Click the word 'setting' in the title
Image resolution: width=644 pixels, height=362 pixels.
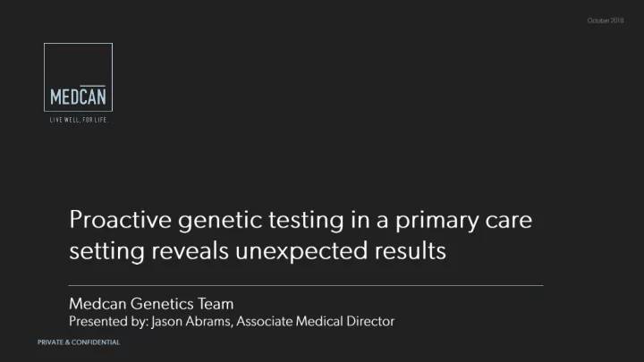[106, 251]
